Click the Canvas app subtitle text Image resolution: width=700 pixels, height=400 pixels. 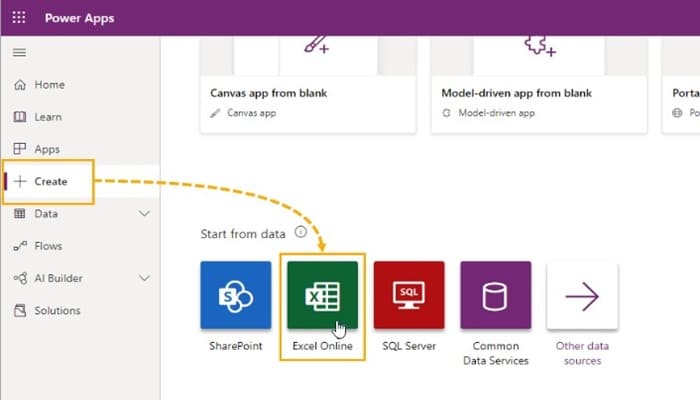click(251, 113)
